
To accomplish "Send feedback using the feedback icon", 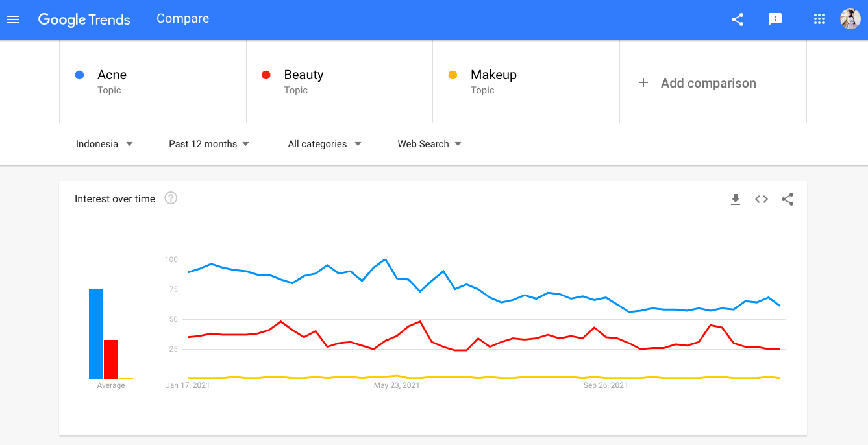I will coord(775,19).
